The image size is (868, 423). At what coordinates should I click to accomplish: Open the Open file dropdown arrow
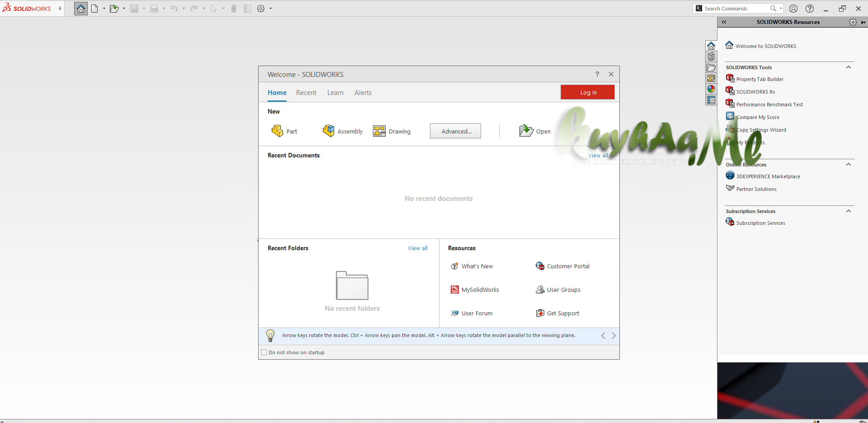tap(124, 9)
